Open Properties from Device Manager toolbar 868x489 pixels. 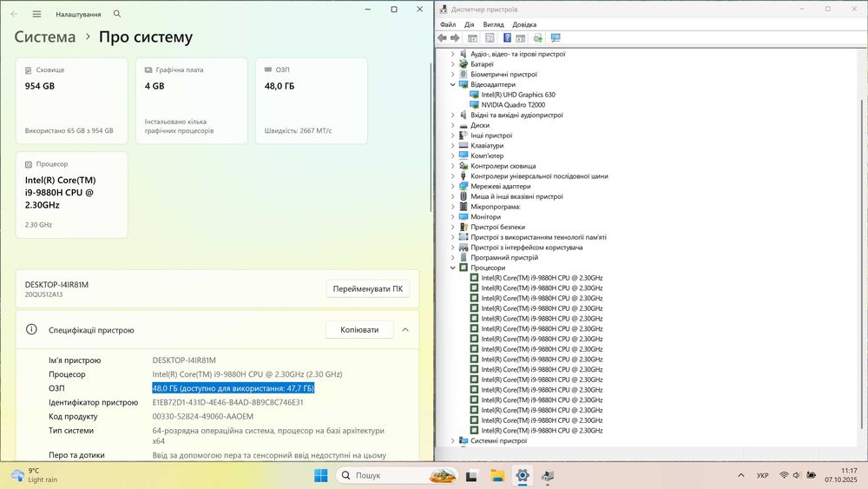(x=490, y=37)
